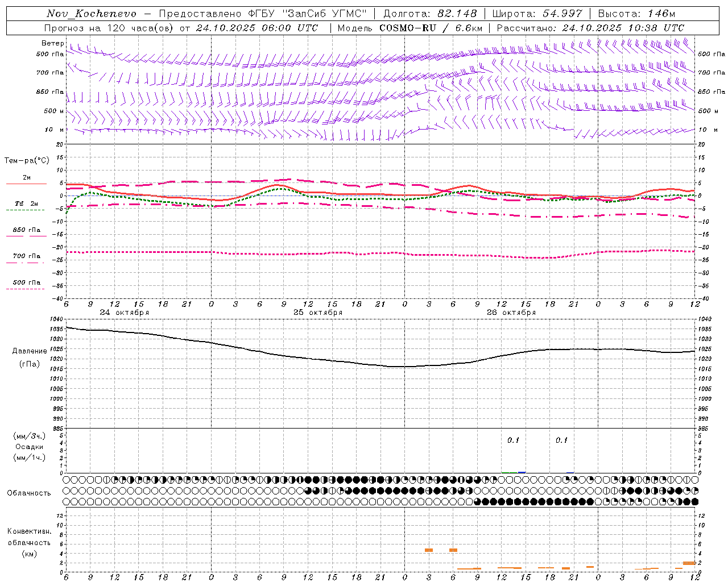Click forecast start time 24.10.2025 06:00 UTC
The height and width of the screenshot is (582, 728).
257,28
